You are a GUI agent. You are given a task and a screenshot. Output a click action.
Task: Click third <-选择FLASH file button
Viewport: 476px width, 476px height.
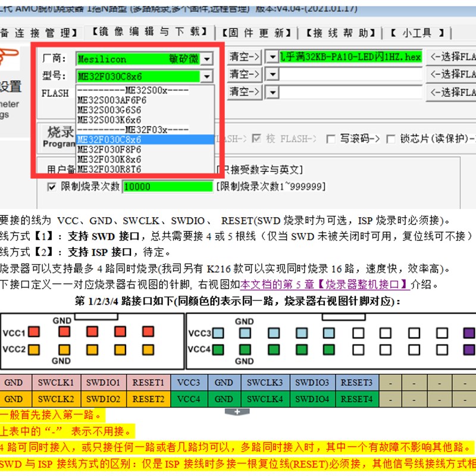(x=452, y=92)
